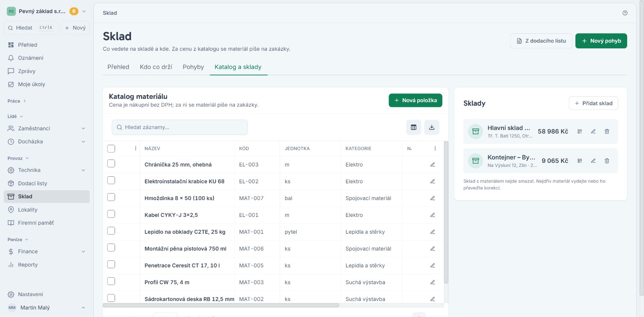Open the table header options menu on the right

[x=435, y=148]
